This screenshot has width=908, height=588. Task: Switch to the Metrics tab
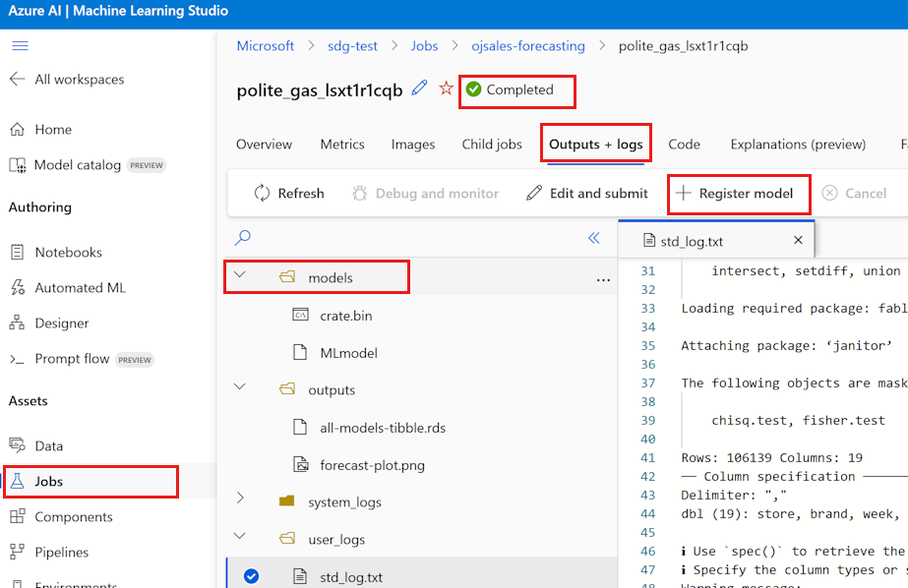coord(342,145)
